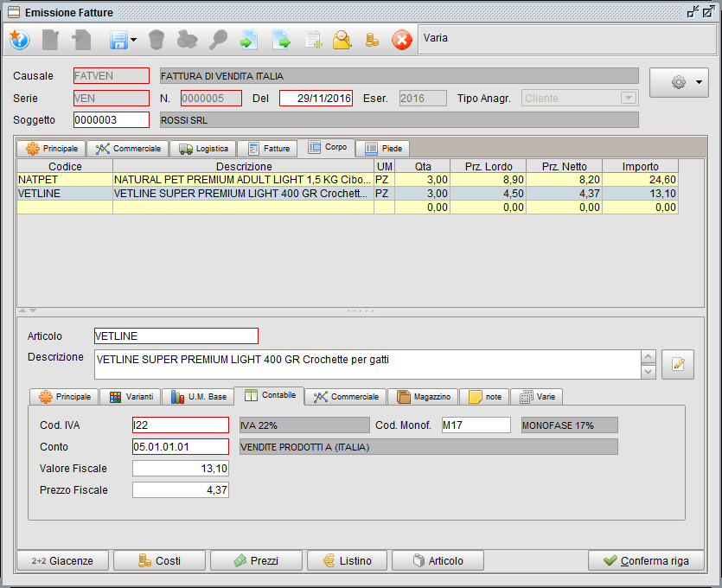Click the Articolo VETLINE input field
722x588 pixels.
(x=176, y=336)
